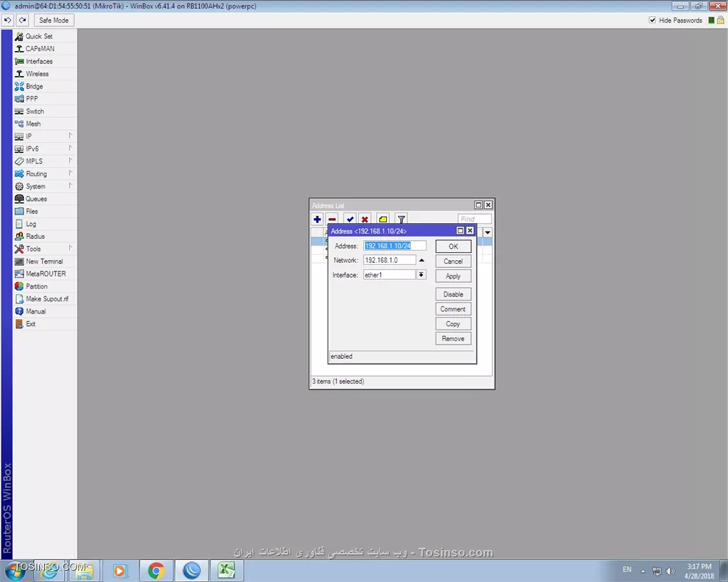The width and height of the screenshot is (728, 582).
Task: Click the Queues sidebar icon
Action: click(19, 199)
